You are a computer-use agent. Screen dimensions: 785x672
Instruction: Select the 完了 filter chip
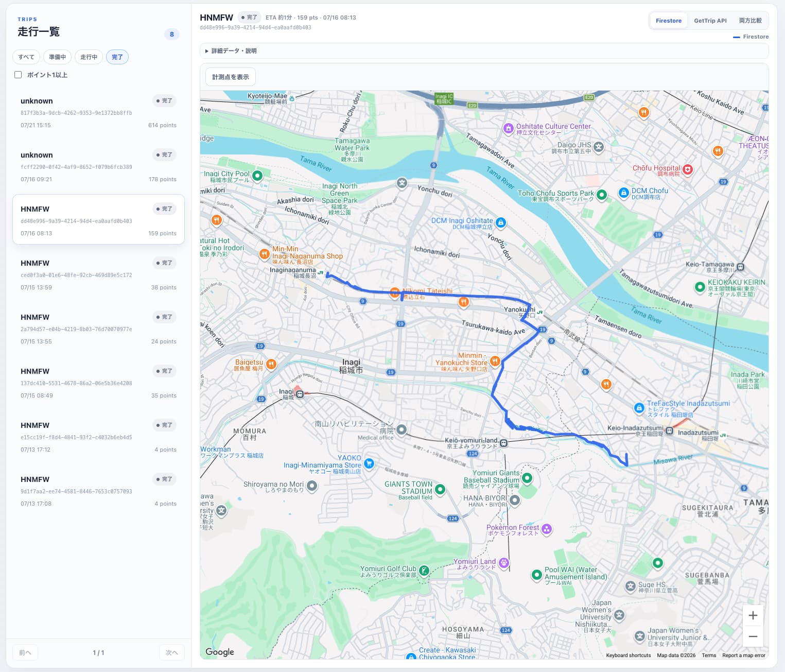click(117, 57)
